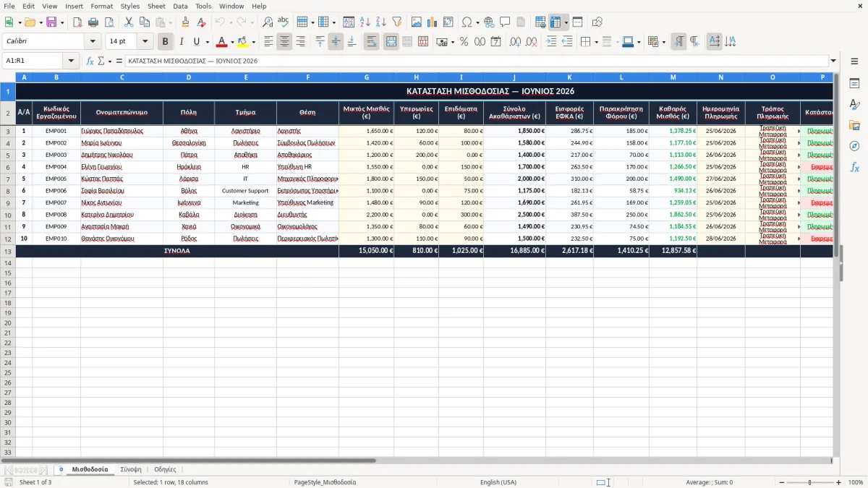Select the AutoFilter funnel icon
Viewport: 868px width, 488px height.
click(x=396, y=22)
